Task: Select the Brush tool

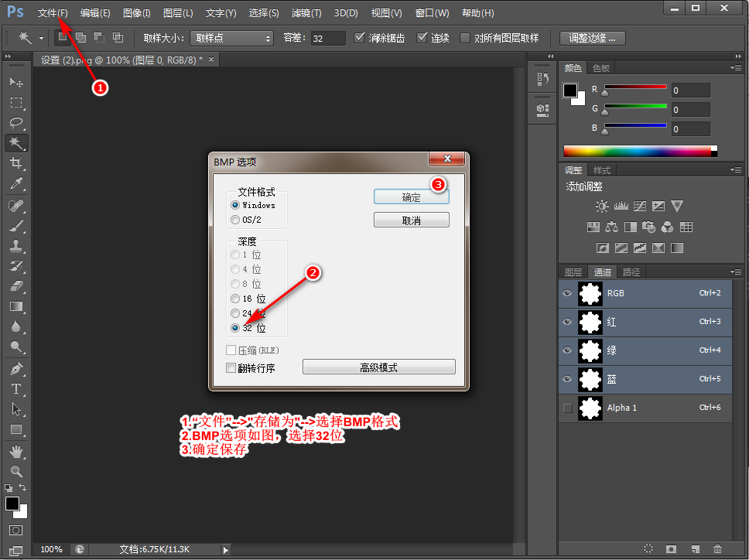Action: tap(16, 226)
